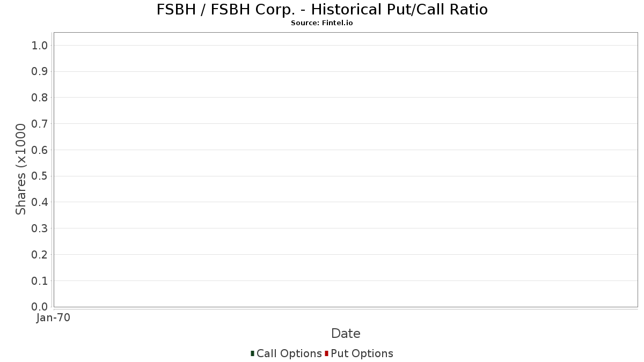Select the Jan-70 x-axis tick label
Viewport: 644px width, 362px height.
coord(53,318)
